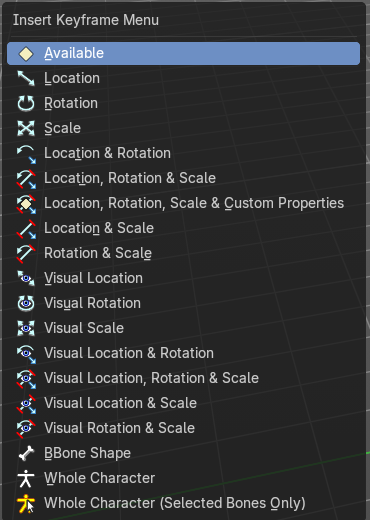Click the Rotation & Scale icon
Image resolution: width=370 pixels, height=520 pixels.
(26, 253)
